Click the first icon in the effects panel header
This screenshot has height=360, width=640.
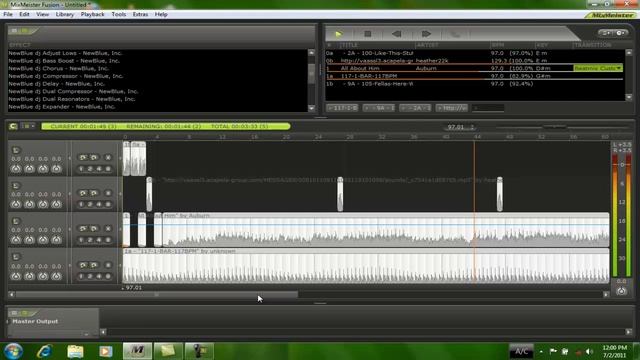point(14,31)
